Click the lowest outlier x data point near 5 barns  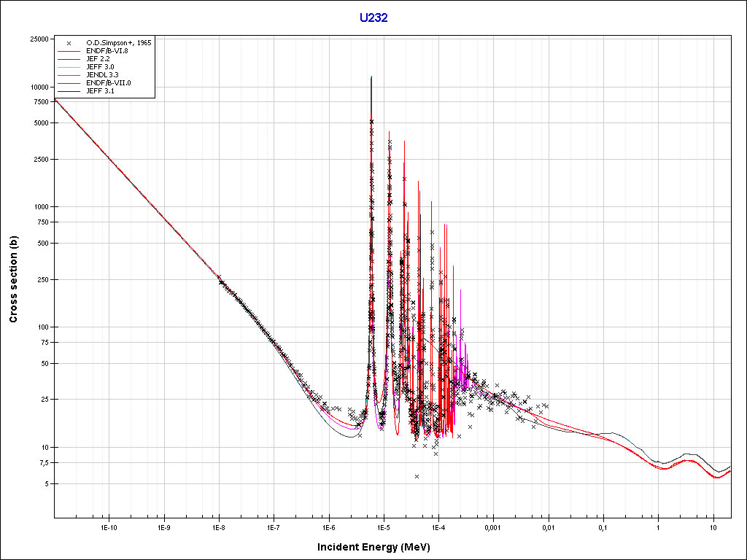[417, 476]
